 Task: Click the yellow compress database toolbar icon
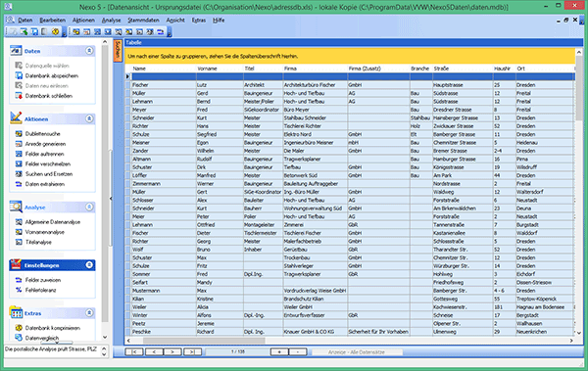[55, 32]
